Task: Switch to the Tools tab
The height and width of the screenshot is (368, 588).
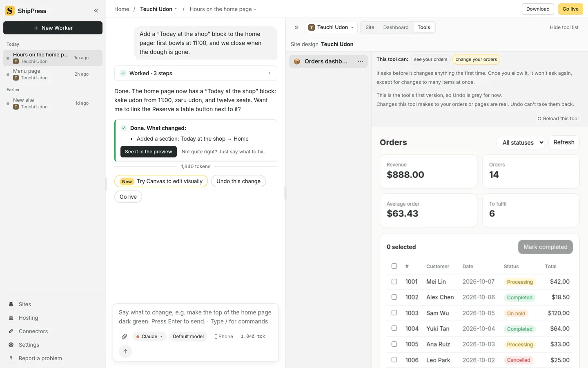Action: [424, 27]
